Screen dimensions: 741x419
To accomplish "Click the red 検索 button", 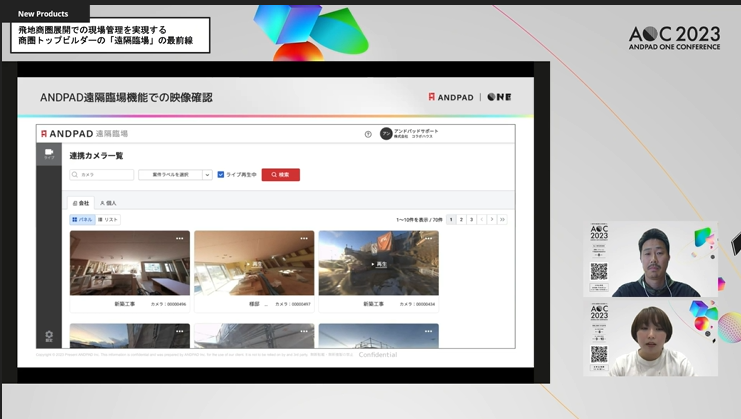I will coord(281,175).
